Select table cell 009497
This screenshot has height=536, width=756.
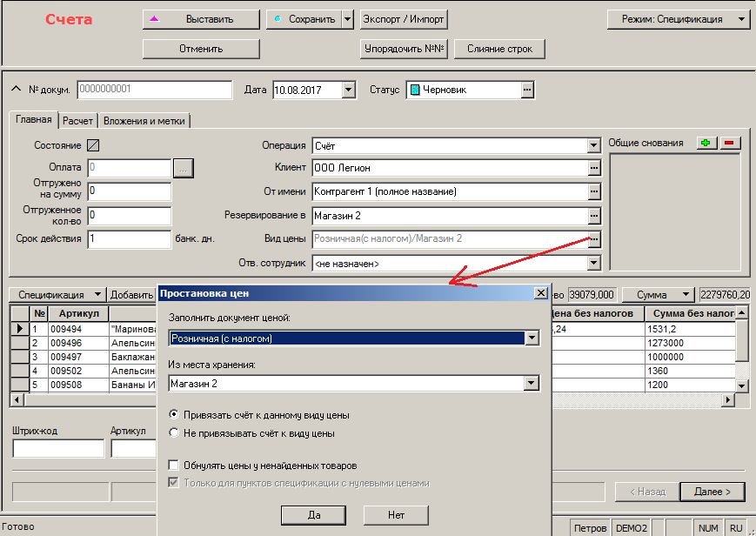click(78, 357)
